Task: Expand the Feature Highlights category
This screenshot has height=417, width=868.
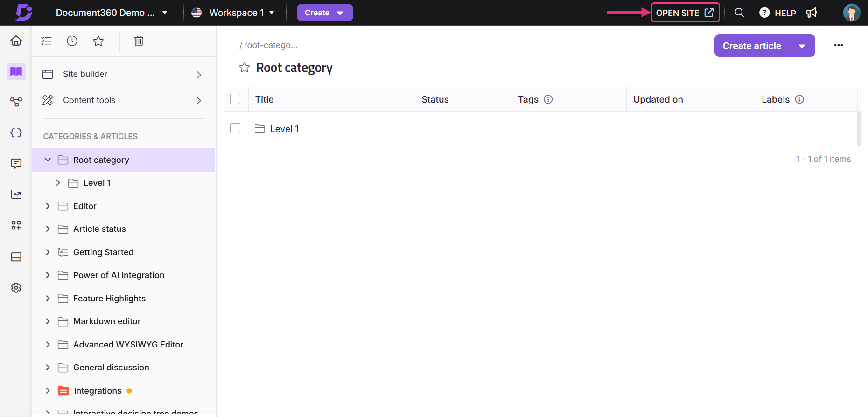Action: tap(48, 298)
